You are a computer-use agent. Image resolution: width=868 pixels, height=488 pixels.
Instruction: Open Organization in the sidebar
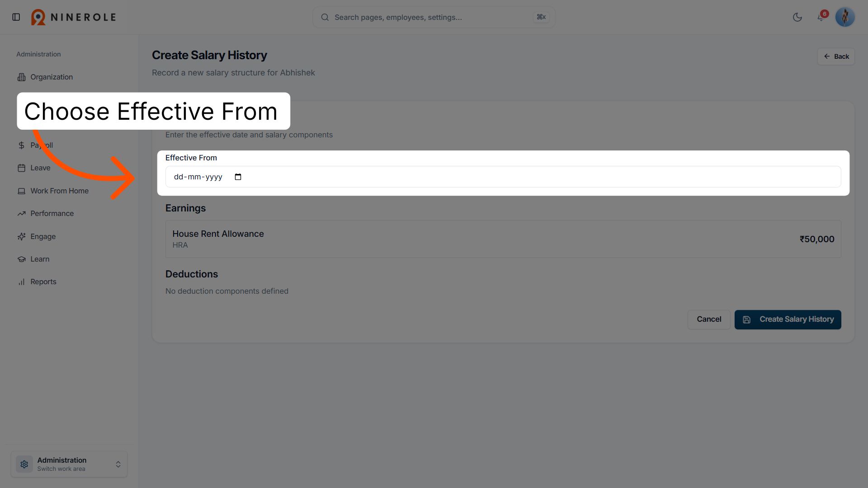(x=52, y=77)
